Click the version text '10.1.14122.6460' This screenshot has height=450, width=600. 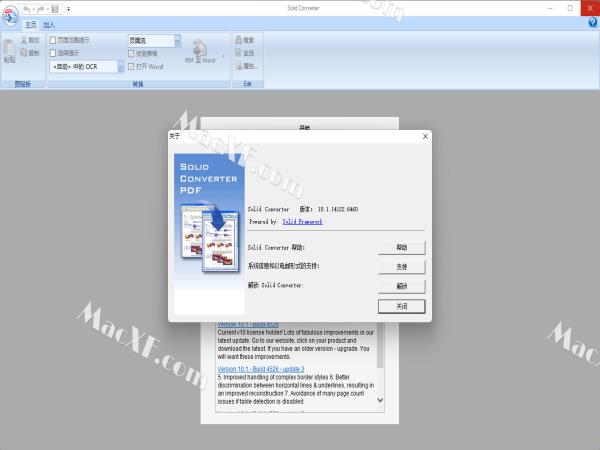(x=338, y=209)
